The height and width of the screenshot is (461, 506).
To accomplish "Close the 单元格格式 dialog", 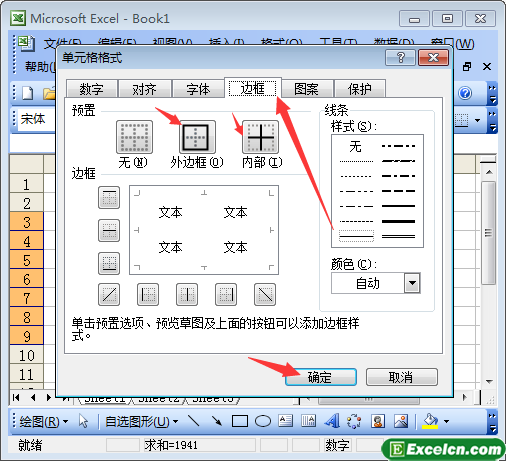I will point(433,58).
